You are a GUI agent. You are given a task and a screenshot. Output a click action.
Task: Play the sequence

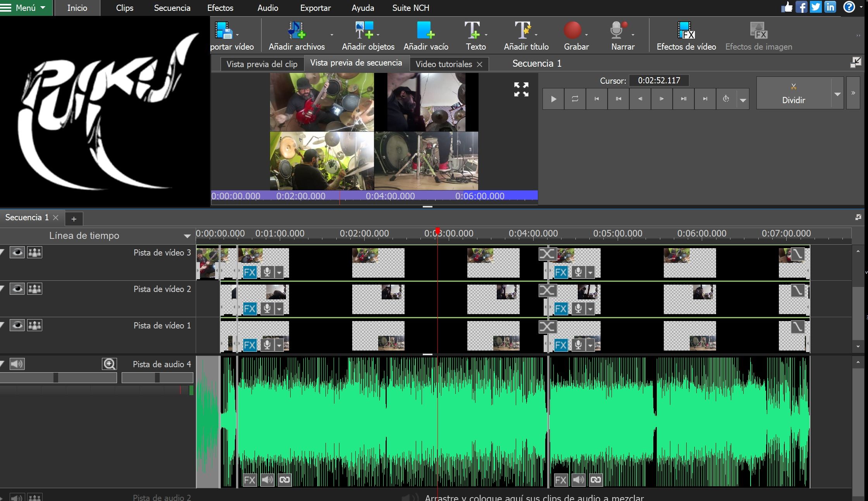553,99
